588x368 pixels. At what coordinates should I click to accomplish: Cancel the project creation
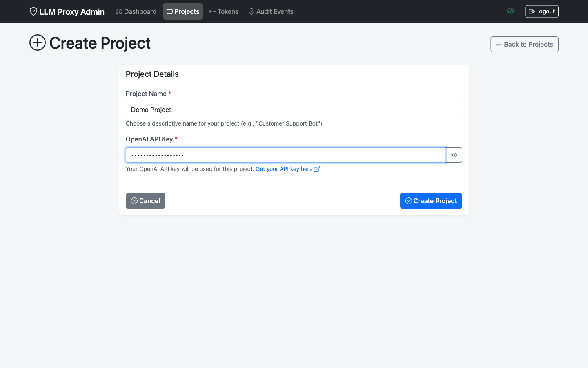click(145, 201)
